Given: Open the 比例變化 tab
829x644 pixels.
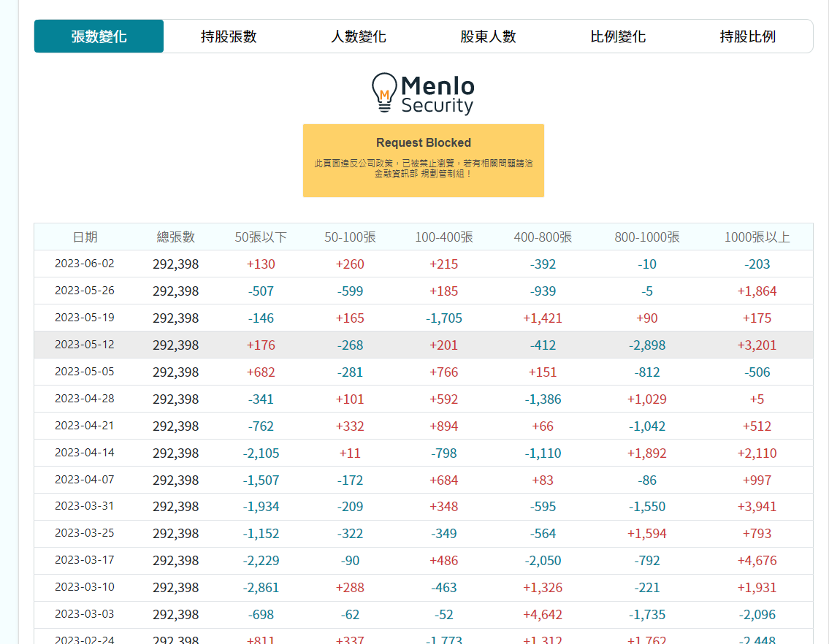Looking at the screenshot, I should [x=618, y=37].
